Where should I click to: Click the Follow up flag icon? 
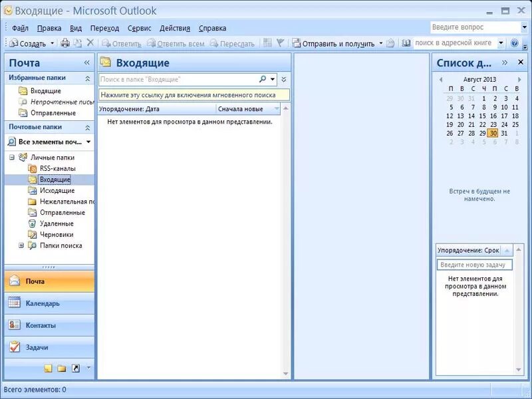[280, 43]
